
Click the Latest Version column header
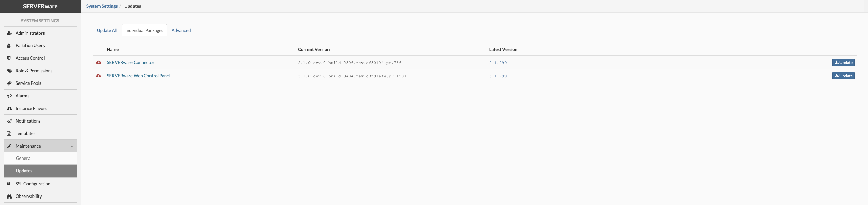[503, 50]
